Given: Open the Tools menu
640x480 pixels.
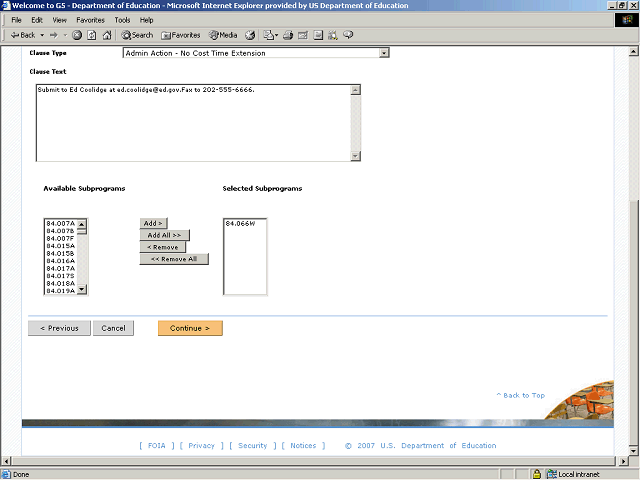Looking at the screenshot, I should (122, 20).
